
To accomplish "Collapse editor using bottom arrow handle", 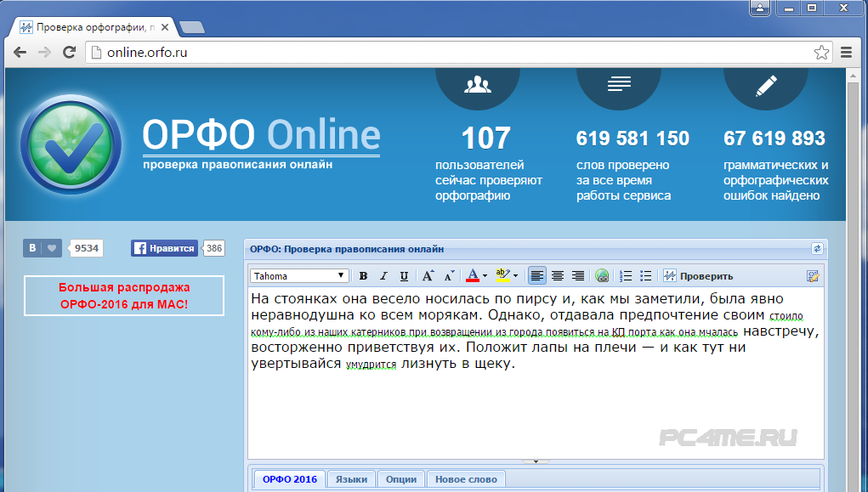I will tap(536, 461).
